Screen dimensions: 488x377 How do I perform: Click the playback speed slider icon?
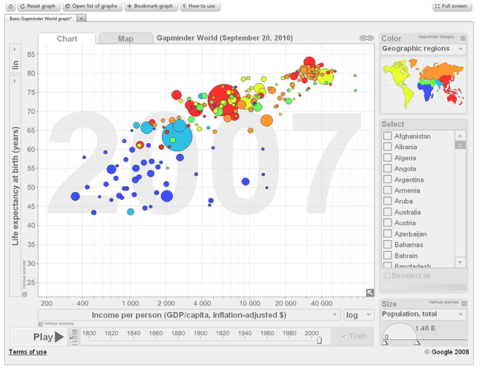tap(74, 337)
